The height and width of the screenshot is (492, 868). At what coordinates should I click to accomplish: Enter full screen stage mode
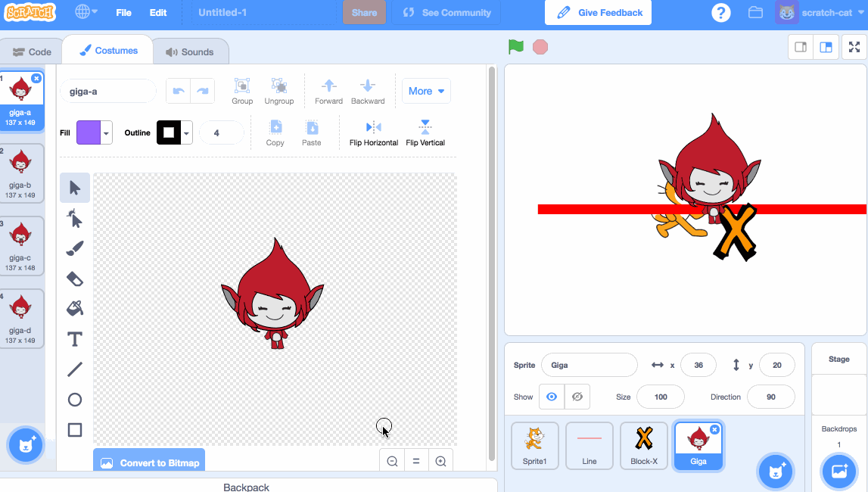[x=854, y=47]
